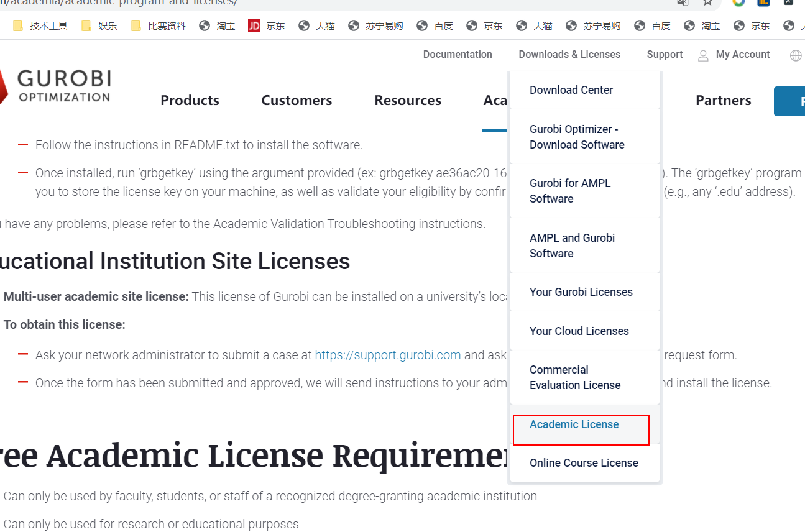
Task: Click 'Multi-user academic site license:' bold text
Action: (96, 296)
